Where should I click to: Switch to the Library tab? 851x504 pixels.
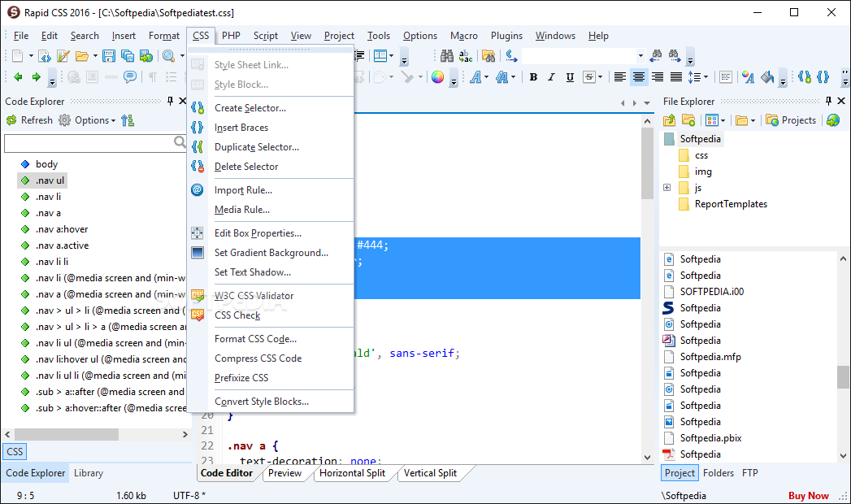click(x=89, y=473)
